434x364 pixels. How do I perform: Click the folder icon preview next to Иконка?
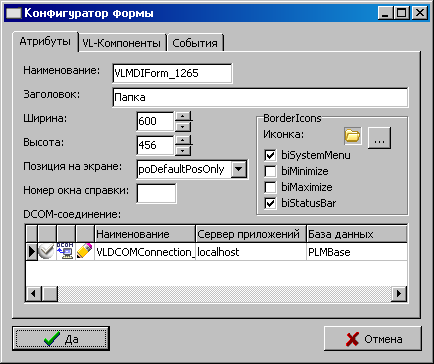pos(353,136)
